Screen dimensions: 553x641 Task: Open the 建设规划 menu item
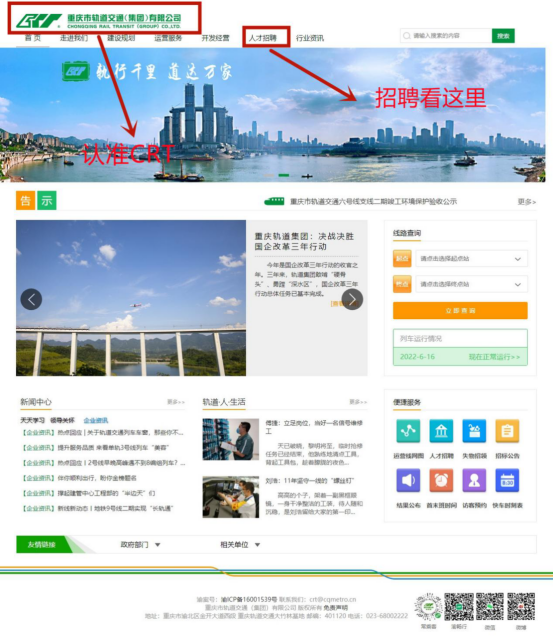point(121,38)
